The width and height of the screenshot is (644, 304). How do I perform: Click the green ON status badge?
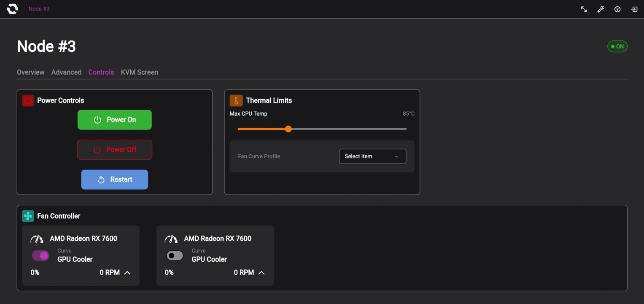tap(617, 46)
